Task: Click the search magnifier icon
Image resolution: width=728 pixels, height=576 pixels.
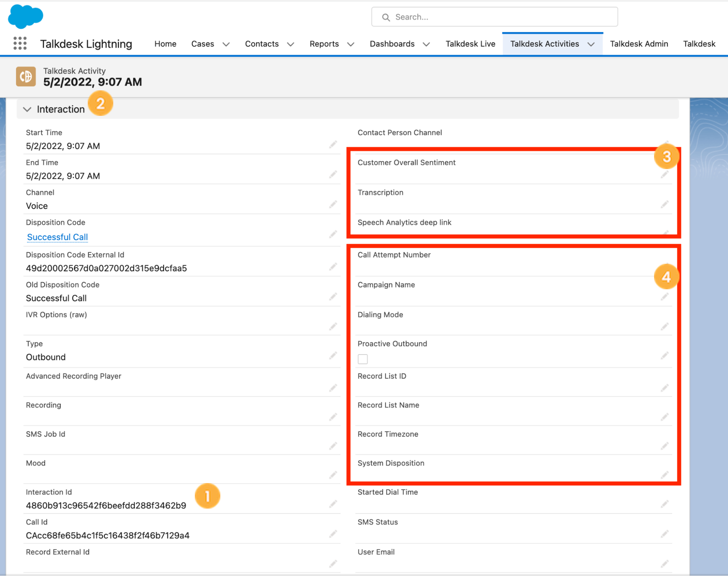Action: tap(386, 17)
